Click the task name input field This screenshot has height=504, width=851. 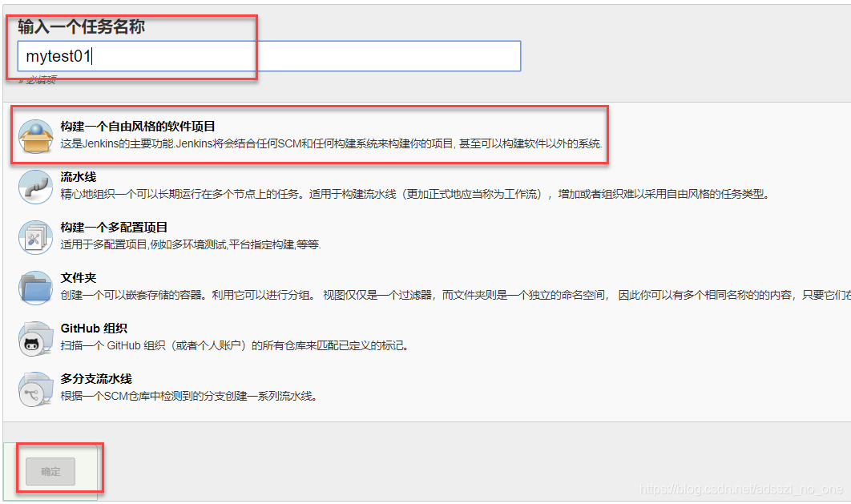tap(269, 56)
